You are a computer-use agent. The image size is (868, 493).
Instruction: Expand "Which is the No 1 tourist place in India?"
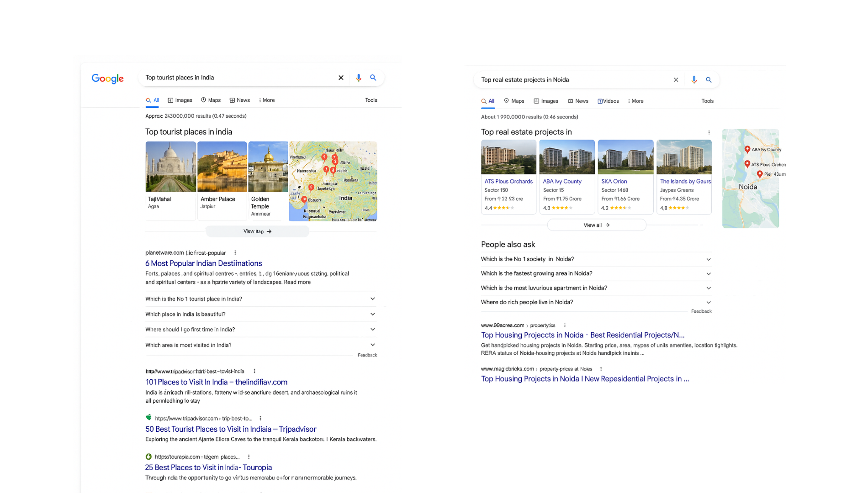pos(261,299)
